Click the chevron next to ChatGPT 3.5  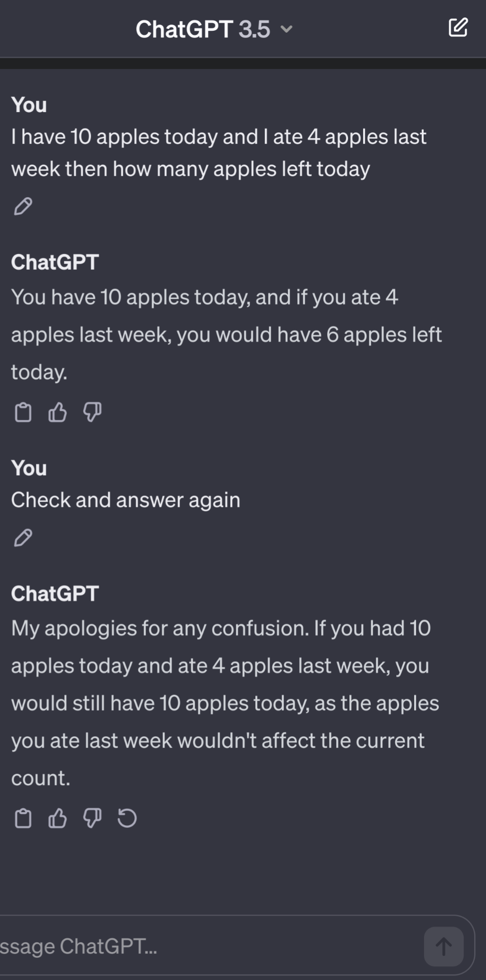click(x=286, y=29)
